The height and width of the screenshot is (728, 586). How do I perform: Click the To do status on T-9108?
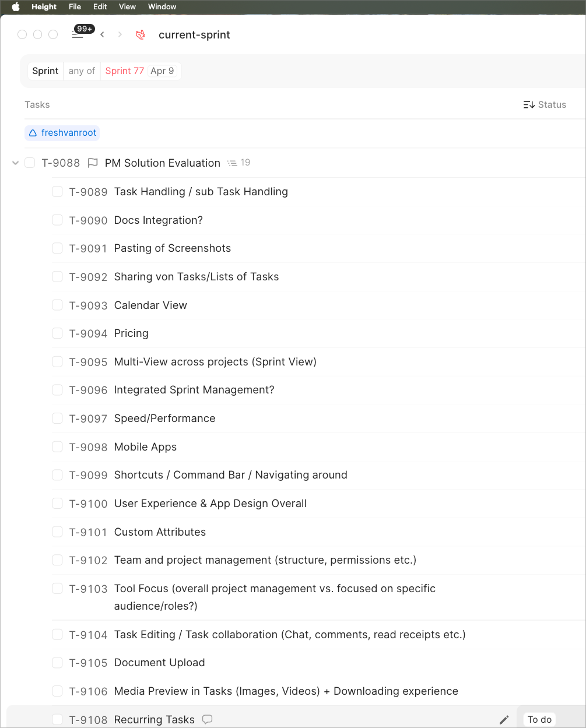tap(539, 720)
